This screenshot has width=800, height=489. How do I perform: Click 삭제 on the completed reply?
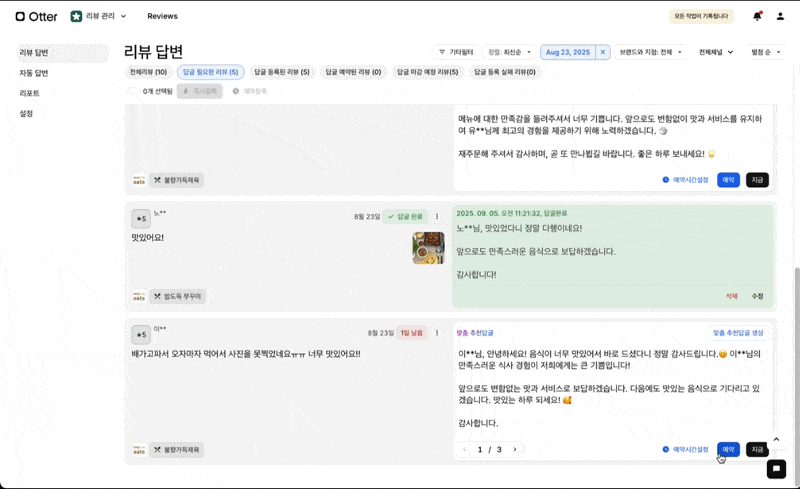(732, 296)
